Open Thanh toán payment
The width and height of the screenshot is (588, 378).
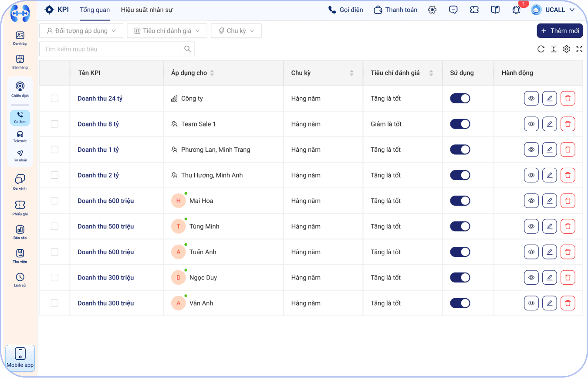tap(395, 10)
